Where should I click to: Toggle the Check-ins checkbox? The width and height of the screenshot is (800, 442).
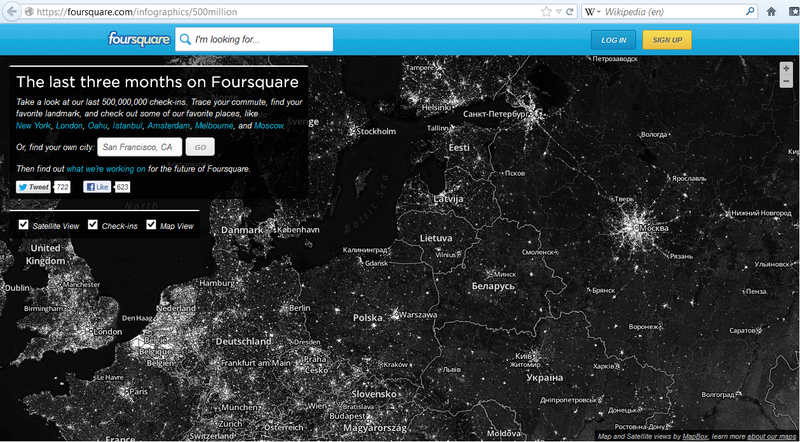pyautogui.click(x=92, y=225)
